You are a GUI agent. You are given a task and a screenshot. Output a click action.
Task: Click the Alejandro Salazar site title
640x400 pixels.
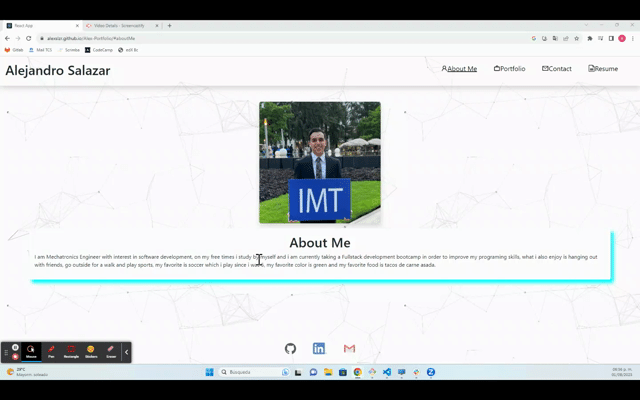[58, 70]
